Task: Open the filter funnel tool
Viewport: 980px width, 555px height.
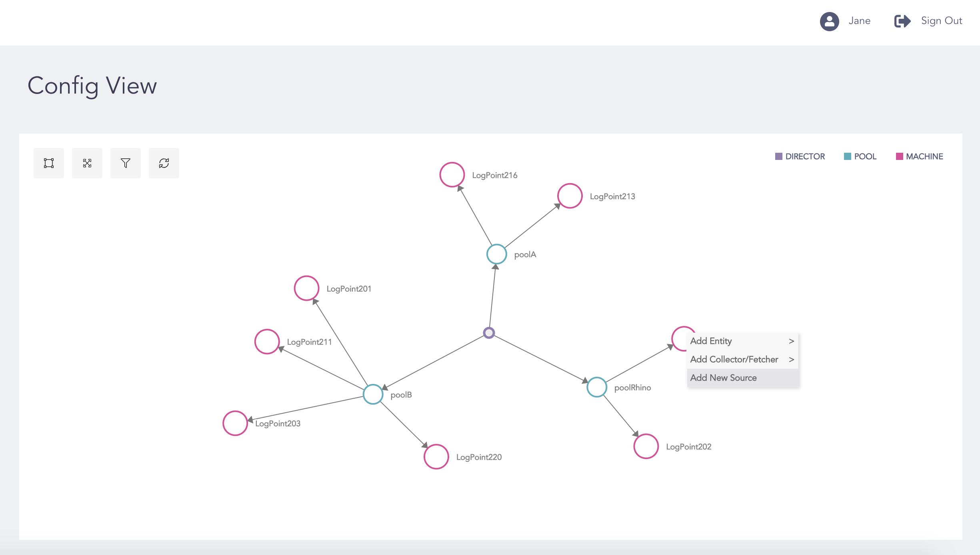Action: 126,163
